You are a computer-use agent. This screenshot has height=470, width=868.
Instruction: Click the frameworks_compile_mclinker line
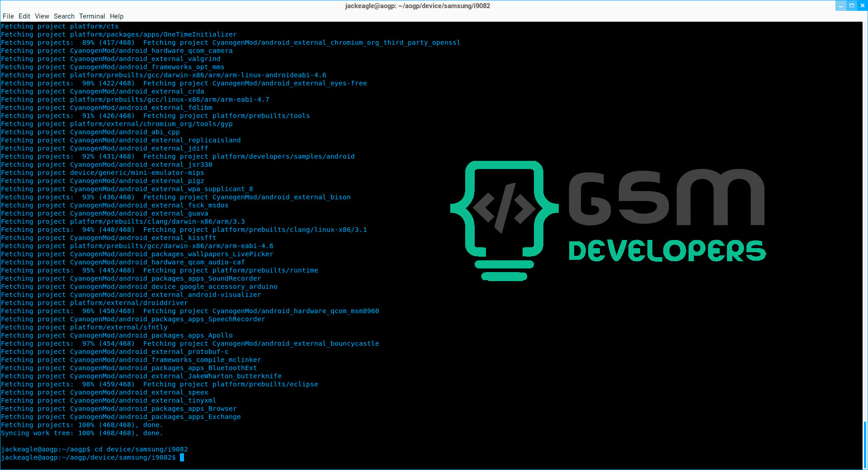tap(131, 360)
